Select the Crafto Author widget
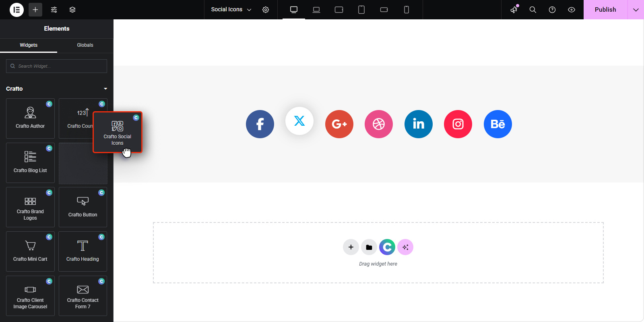 pyautogui.click(x=30, y=118)
